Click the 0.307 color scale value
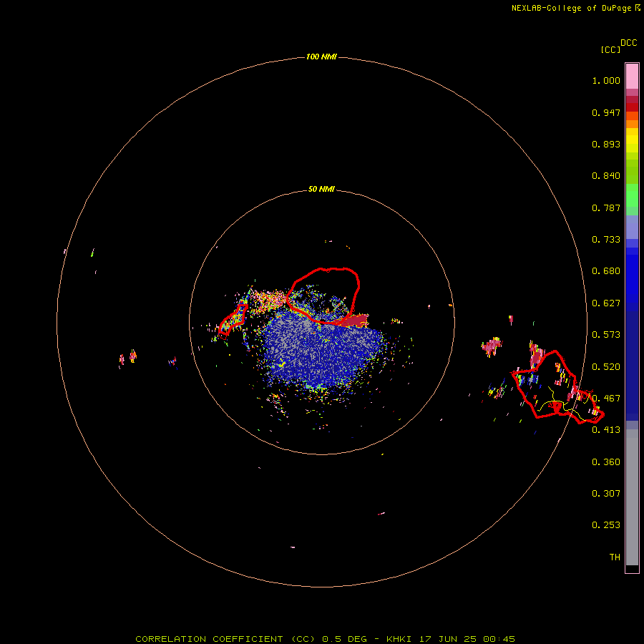 606,494
